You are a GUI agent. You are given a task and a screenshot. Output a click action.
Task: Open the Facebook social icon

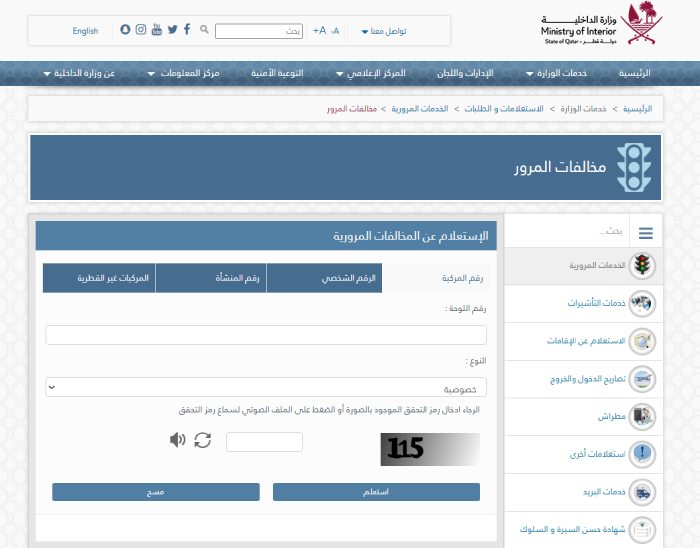click(187, 29)
